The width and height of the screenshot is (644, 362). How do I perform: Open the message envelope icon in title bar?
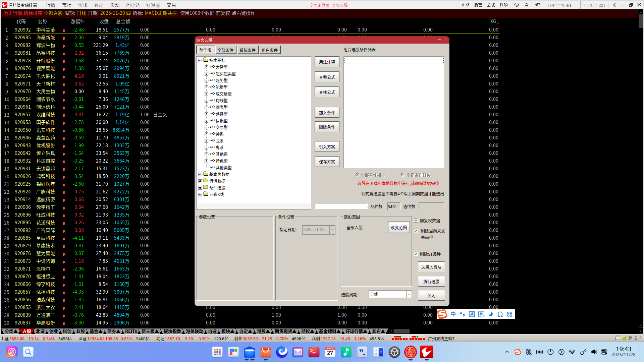(538, 5)
